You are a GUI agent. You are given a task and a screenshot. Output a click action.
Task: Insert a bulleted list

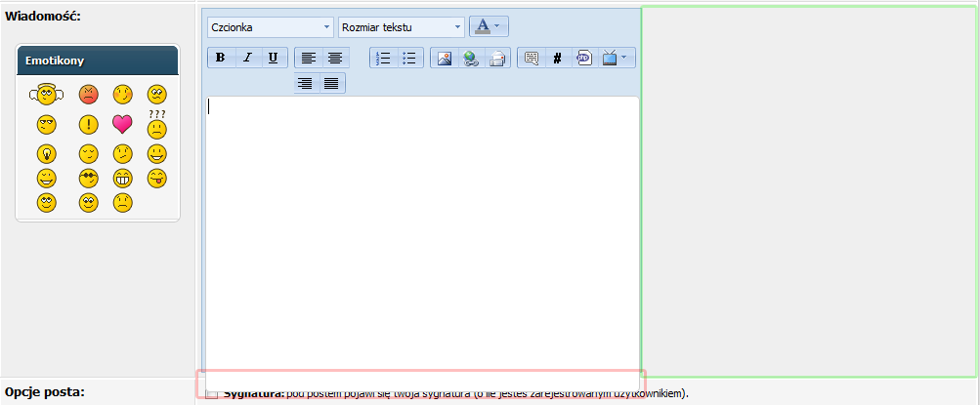click(409, 58)
